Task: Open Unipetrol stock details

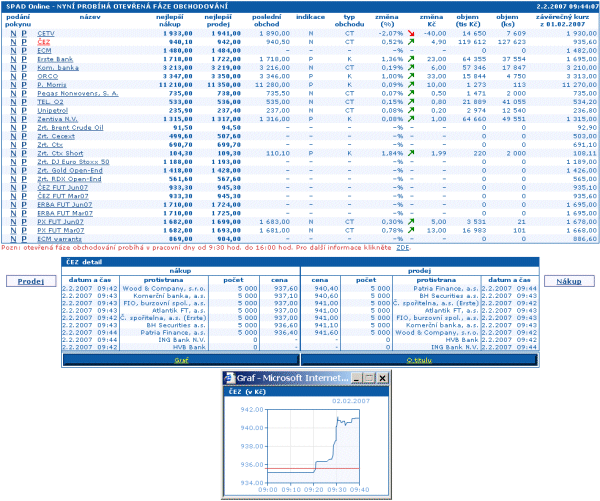Action: click(51, 110)
